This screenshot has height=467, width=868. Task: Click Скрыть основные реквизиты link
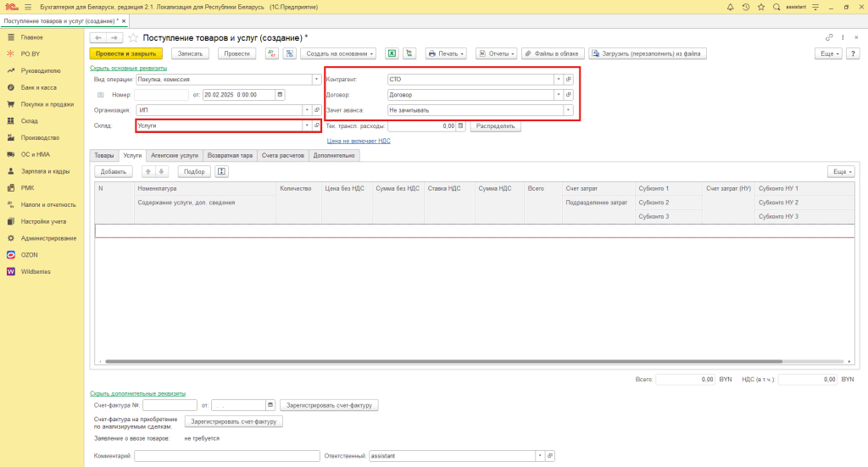(x=129, y=68)
